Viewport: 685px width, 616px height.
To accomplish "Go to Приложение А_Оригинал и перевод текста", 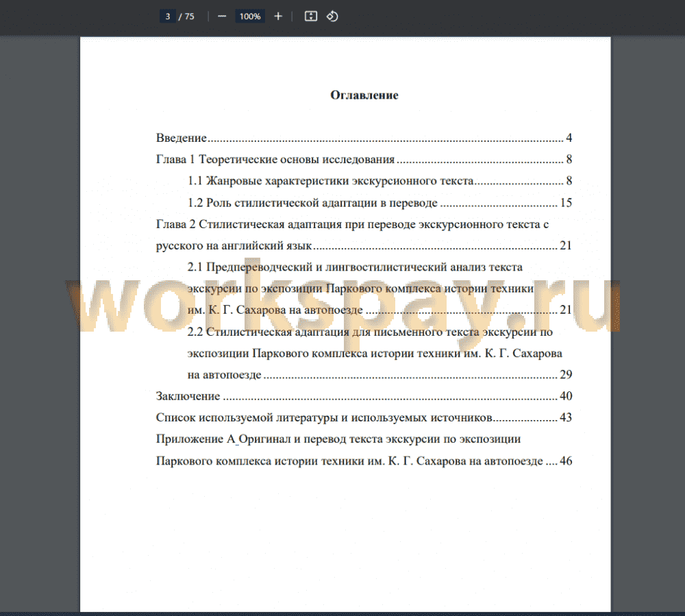I will click(x=364, y=450).
